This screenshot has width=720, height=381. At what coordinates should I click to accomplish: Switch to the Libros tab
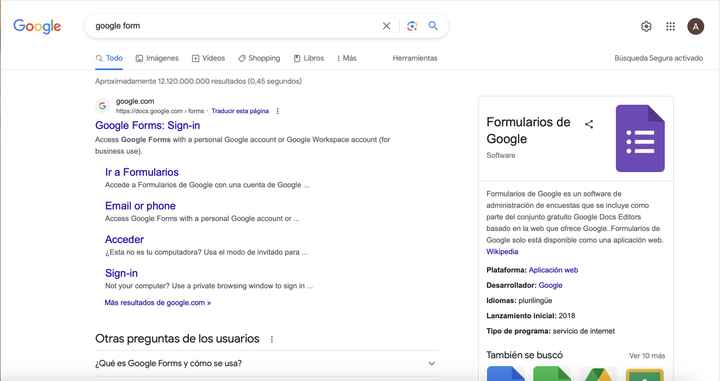[309, 58]
